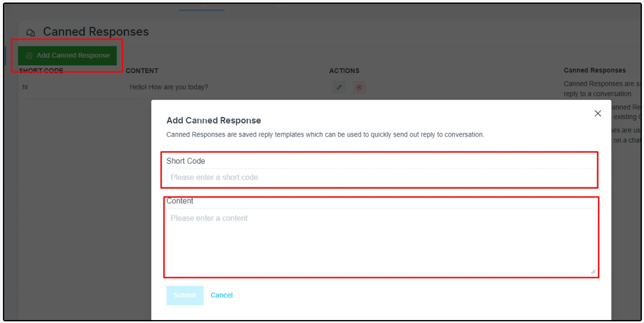This screenshot has width=644, height=323.
Task: Click the chat bubbles icon beside Canned Responses
Action: (x=30, y=32)
